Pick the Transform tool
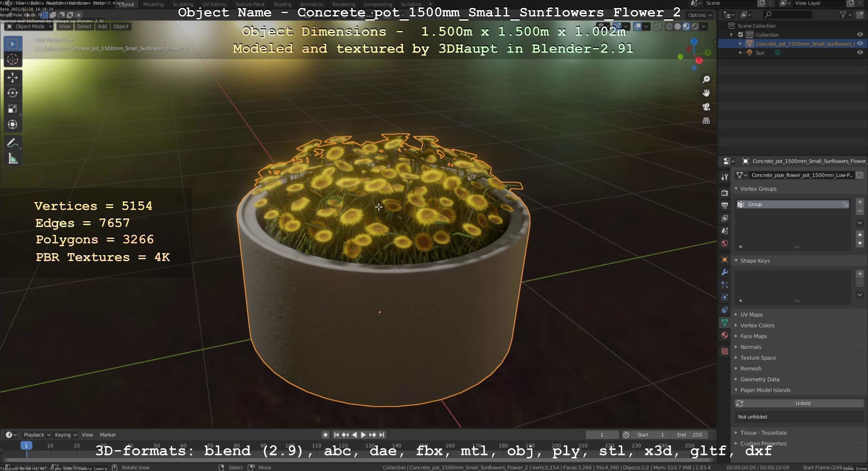The width and height of the screenshot is (868, 471). coord(13,124)
